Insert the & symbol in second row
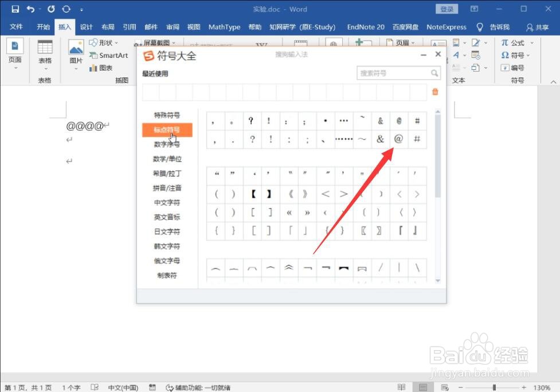Image resolution: width=560 pixels, height=392 pixels. point(381,139)
